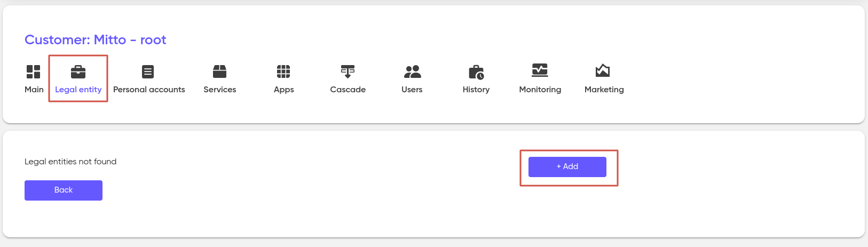Open the Marketing chart icon
This screenshot has height=247, width=868.
[x=603, y=70]
